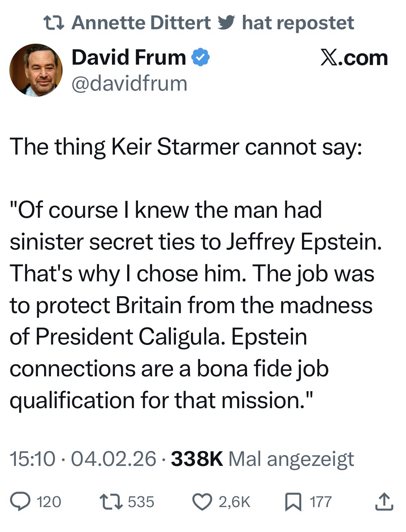Tap the share arrow icon

384,502
